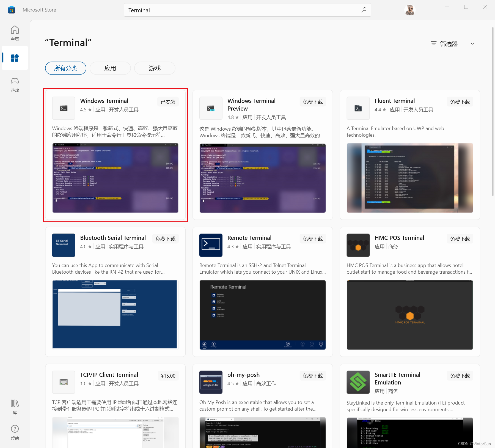Click the 筛选器 filter label
Viewport: 495px width, 448px height.
449,44
